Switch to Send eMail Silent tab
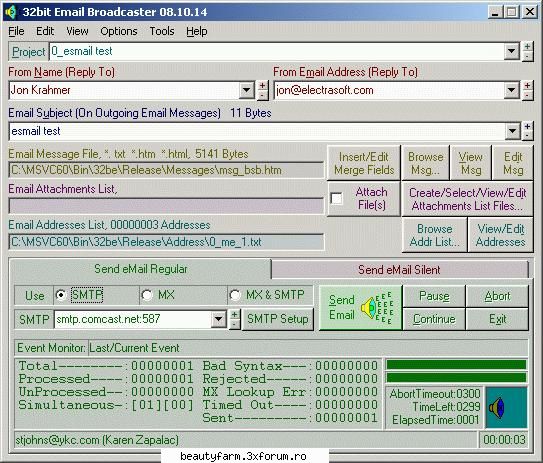Image resolution: width=543 pixels, height=463 pixels. tap(399, 270)
